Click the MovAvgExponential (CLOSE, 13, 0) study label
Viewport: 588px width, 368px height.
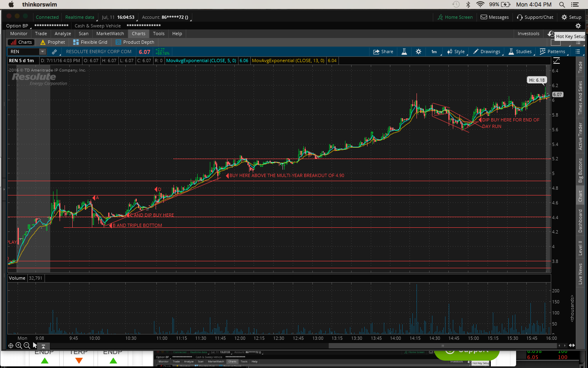click(288, 61)
